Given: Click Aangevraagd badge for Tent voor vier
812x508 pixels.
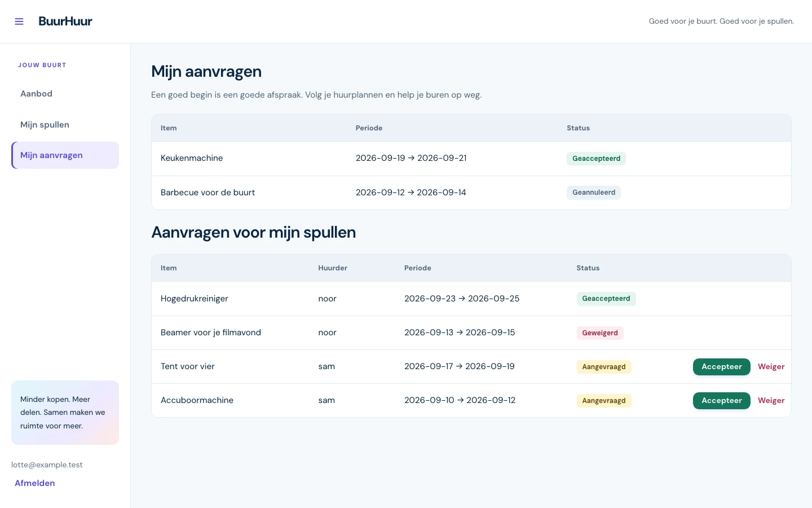Looking at the screenshot, I should click(x=604, y=367).
